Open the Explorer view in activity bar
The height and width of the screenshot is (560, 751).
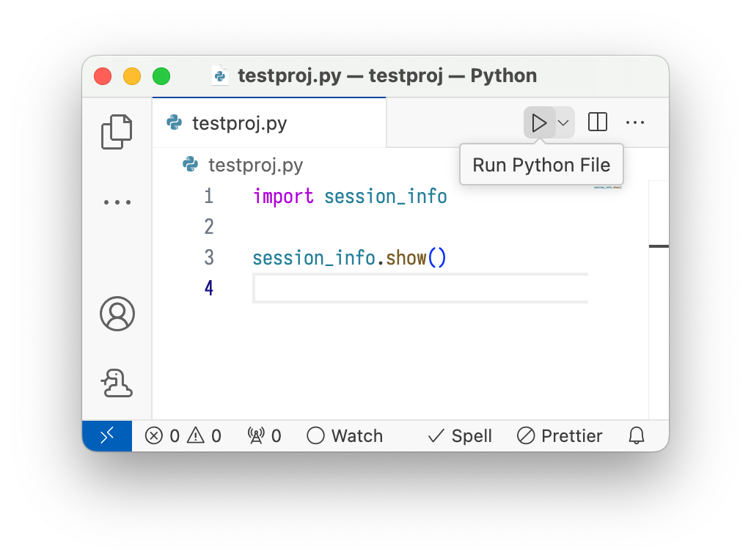[117, 133]
